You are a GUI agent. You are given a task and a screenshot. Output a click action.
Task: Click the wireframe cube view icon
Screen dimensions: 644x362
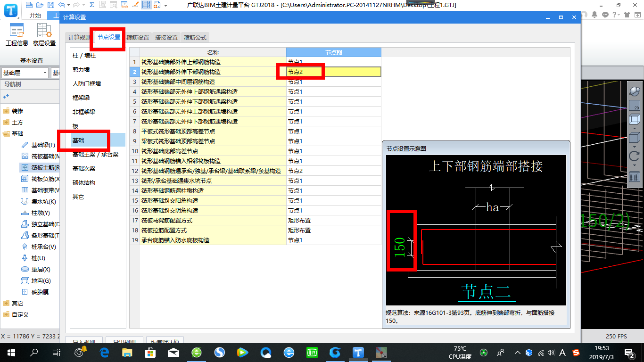click(635, 120)
